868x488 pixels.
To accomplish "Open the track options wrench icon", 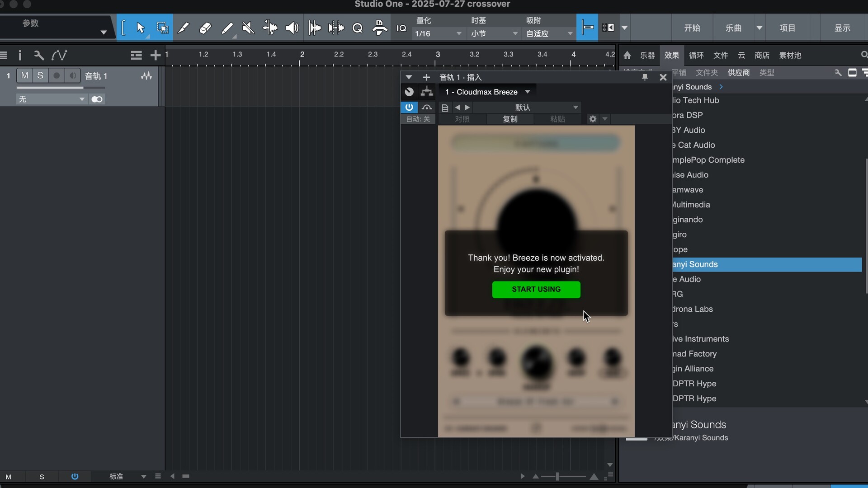I will [39, 55].
